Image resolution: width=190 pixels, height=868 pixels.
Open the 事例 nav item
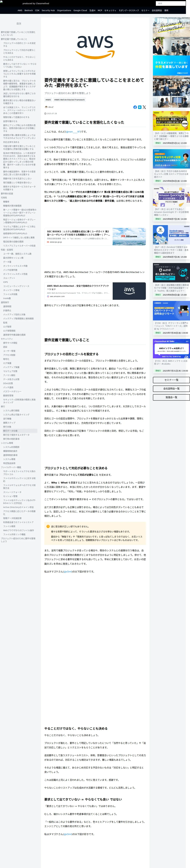pos(166,10)
